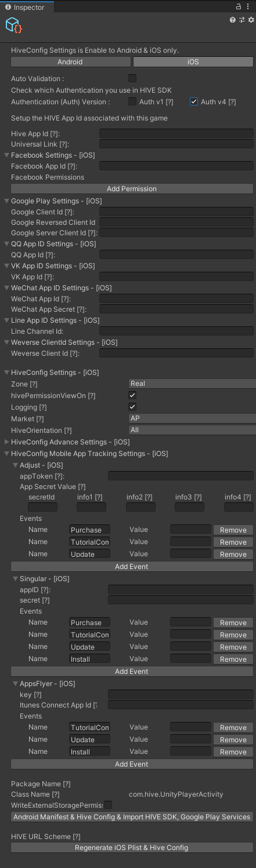
Task: Click the preset sliders icon in header
Action: coord(242,20)
